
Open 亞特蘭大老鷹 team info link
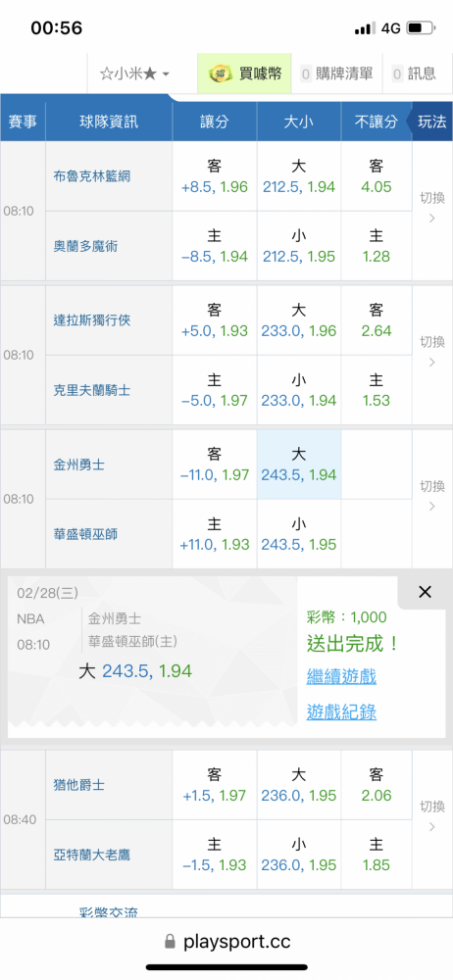tap(91, 855)
